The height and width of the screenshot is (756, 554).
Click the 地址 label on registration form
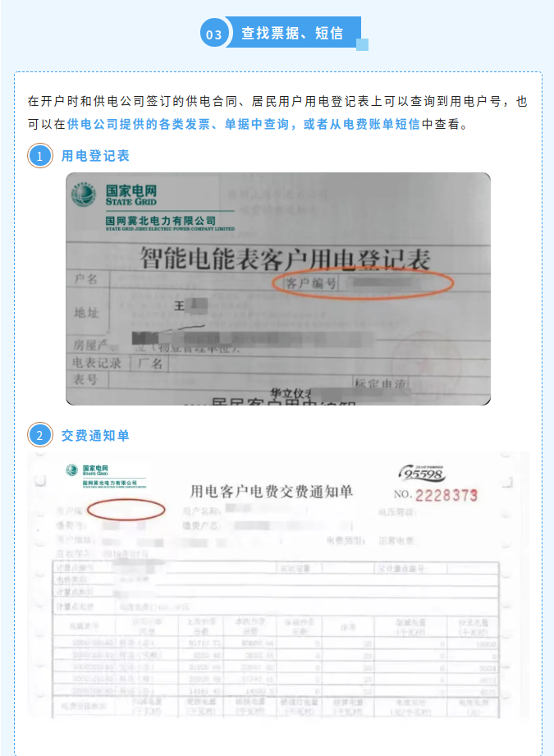(x=86, y=313)
